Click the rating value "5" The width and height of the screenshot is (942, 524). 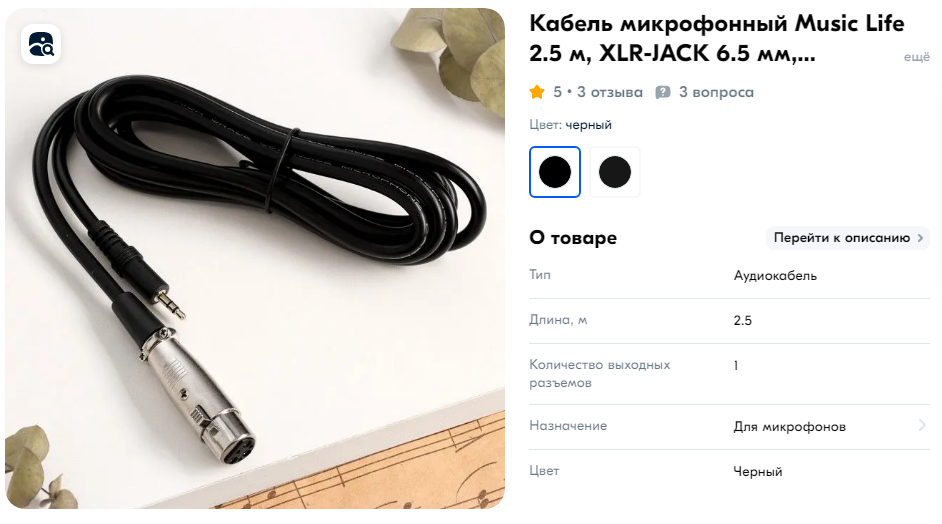tap(558, 92)
